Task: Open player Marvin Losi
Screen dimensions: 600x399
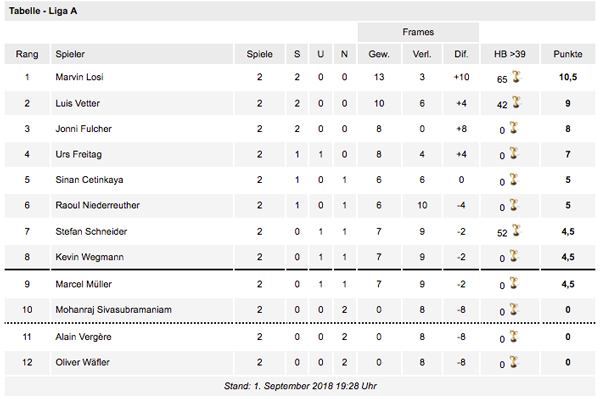Action: pos(79,77)
